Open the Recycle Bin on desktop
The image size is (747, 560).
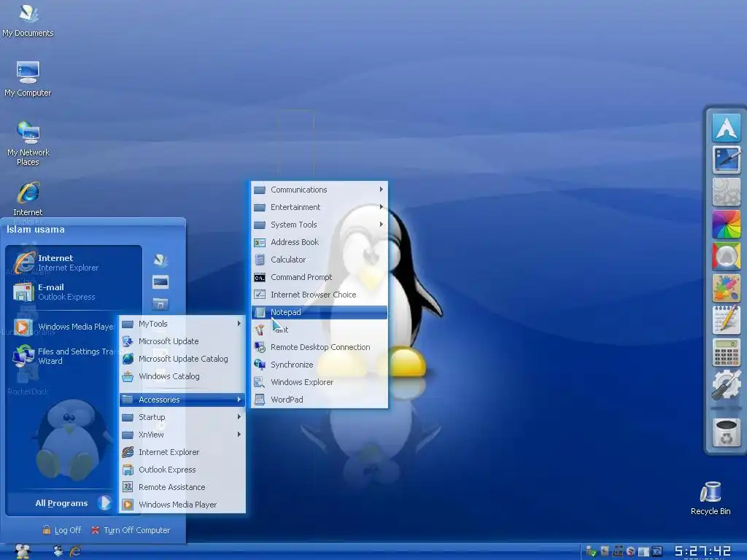(x=711, y=498)
